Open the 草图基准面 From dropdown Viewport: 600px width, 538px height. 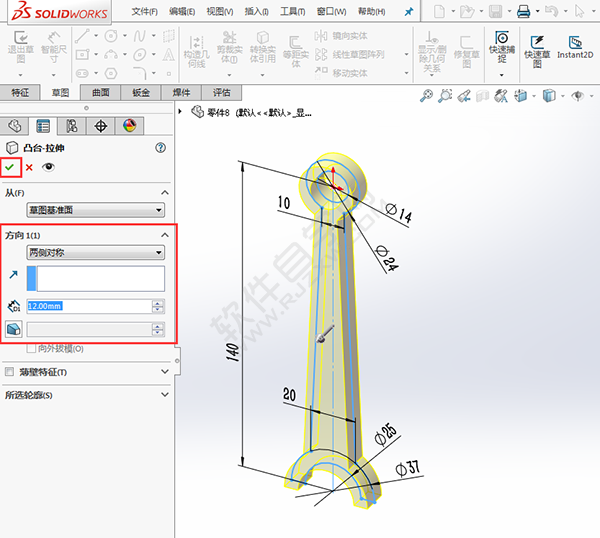click(96, 210)
